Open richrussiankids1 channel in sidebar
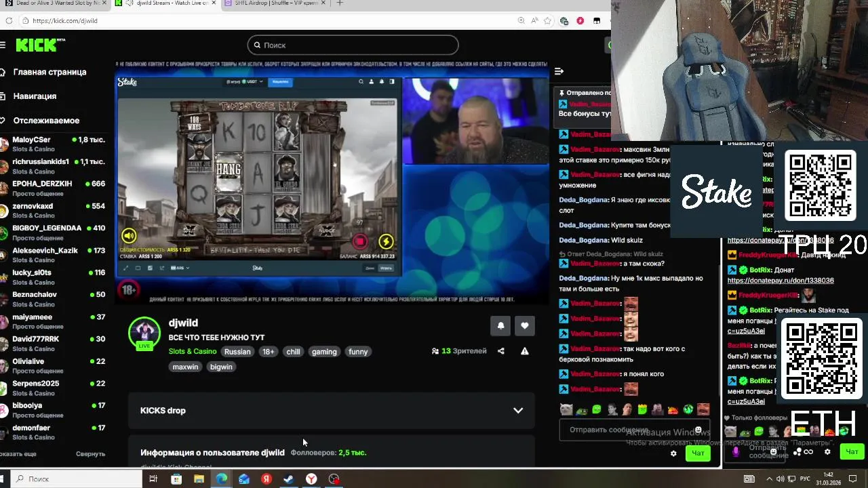 coord(53,166)
